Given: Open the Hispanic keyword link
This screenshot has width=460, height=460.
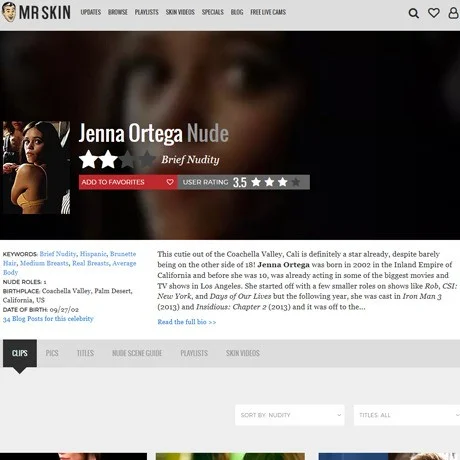Looking at the screenshot, I should point(93,254).
